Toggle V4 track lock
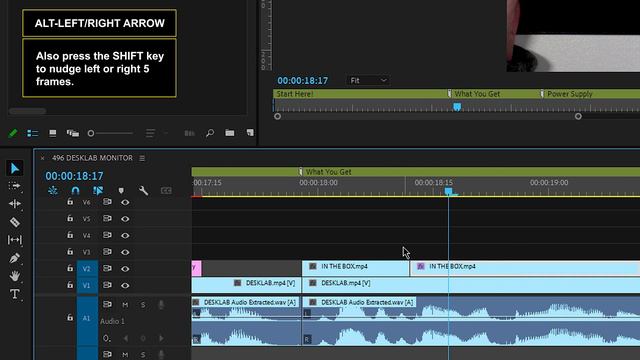Screen dimensions: 640x360 point(70,235)
